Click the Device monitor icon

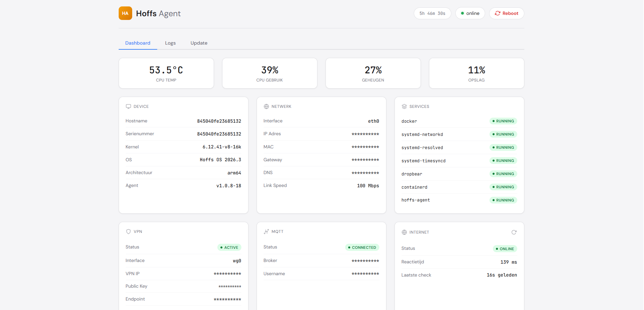click(x=128, y=106)
